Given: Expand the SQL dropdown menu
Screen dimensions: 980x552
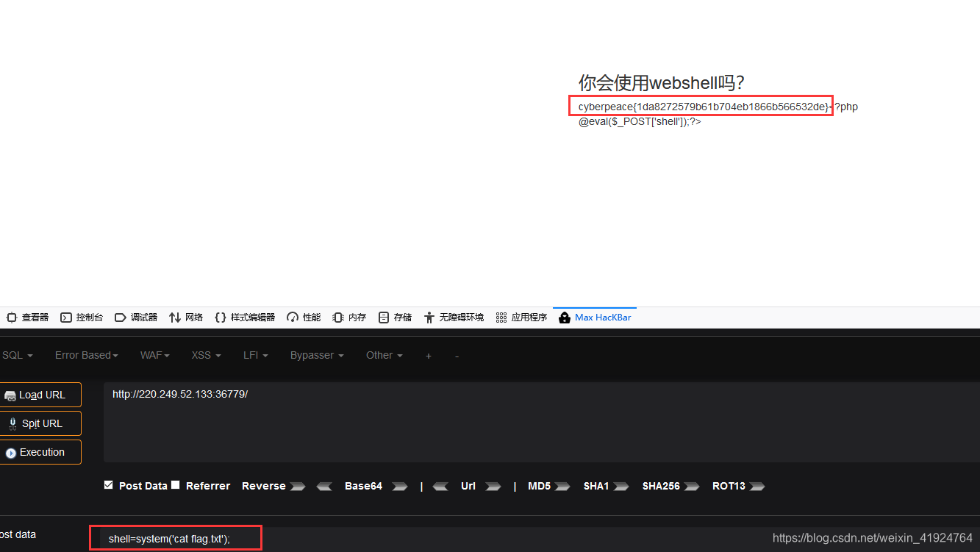Looking at the screenshot, I should coord(18,355).
